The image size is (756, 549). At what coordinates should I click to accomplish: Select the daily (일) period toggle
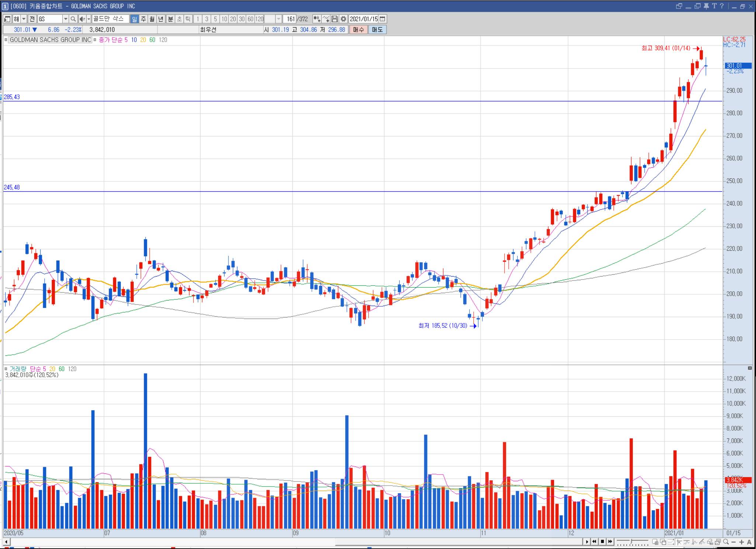click(x=134, y=19)
